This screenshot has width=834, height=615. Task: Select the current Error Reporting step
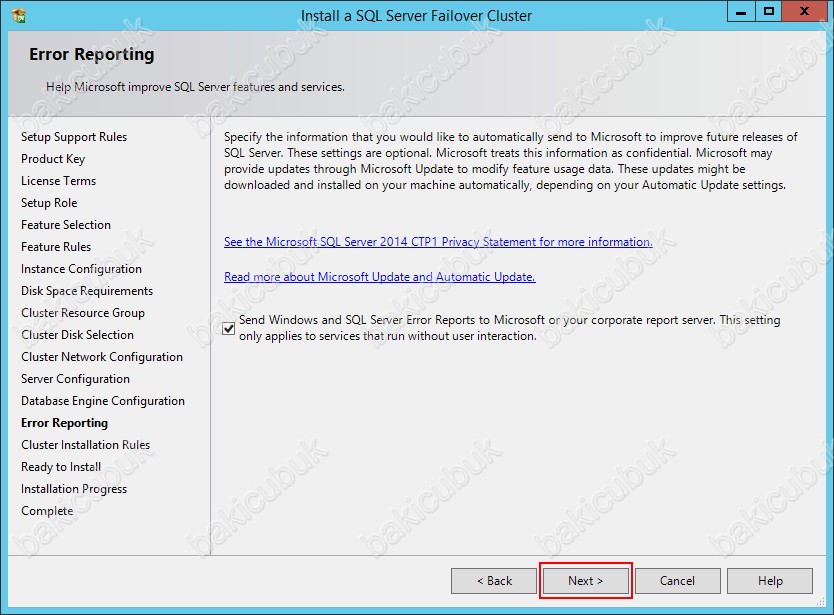pyautogui.click(x=64, y=423)
